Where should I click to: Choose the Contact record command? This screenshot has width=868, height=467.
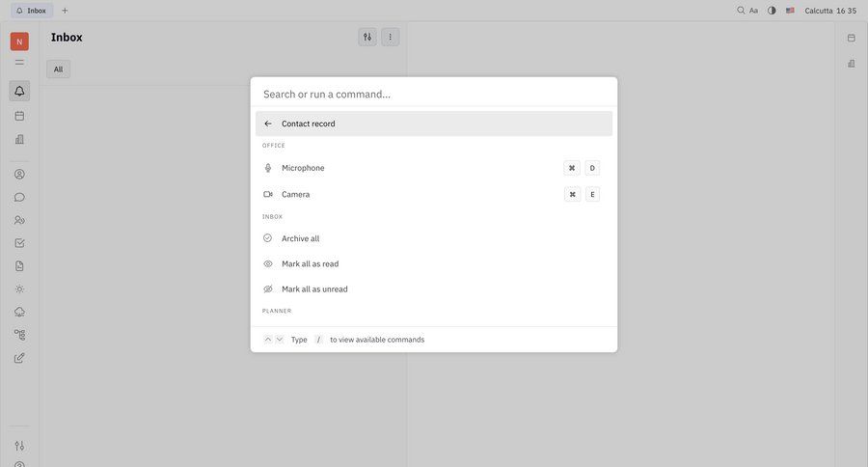309,124
